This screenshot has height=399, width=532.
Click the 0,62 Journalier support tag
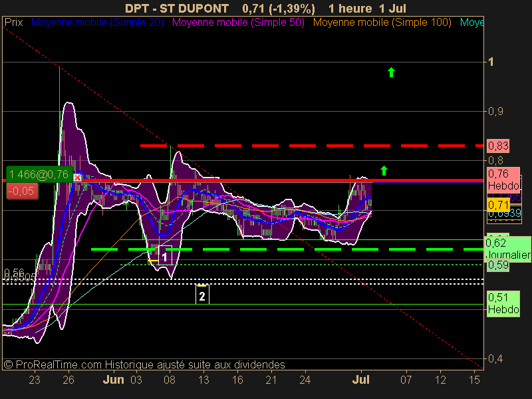[x=508, y=249]
